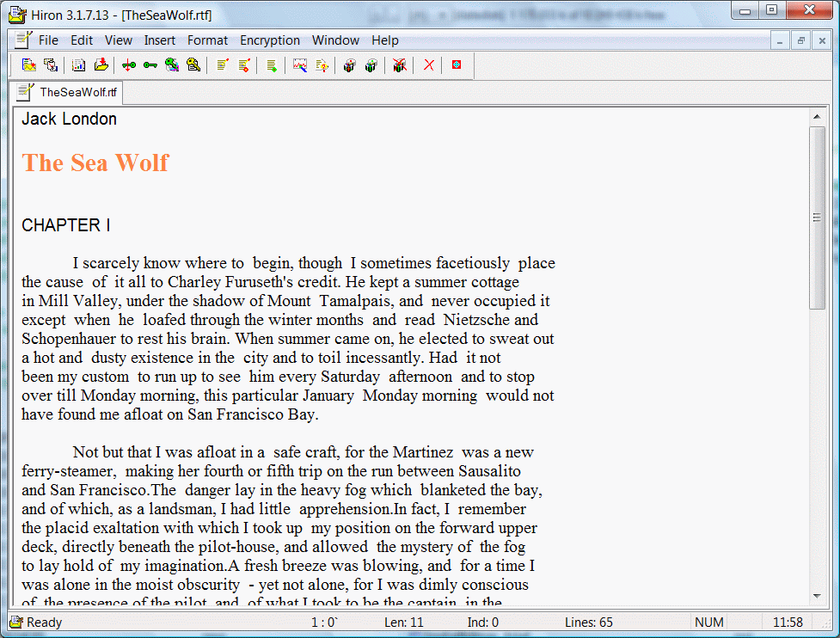Viewport: 840px width, 638px height.
Task: Click the word 'Tamalpais' in first paragraph
Action: (354, 301)
